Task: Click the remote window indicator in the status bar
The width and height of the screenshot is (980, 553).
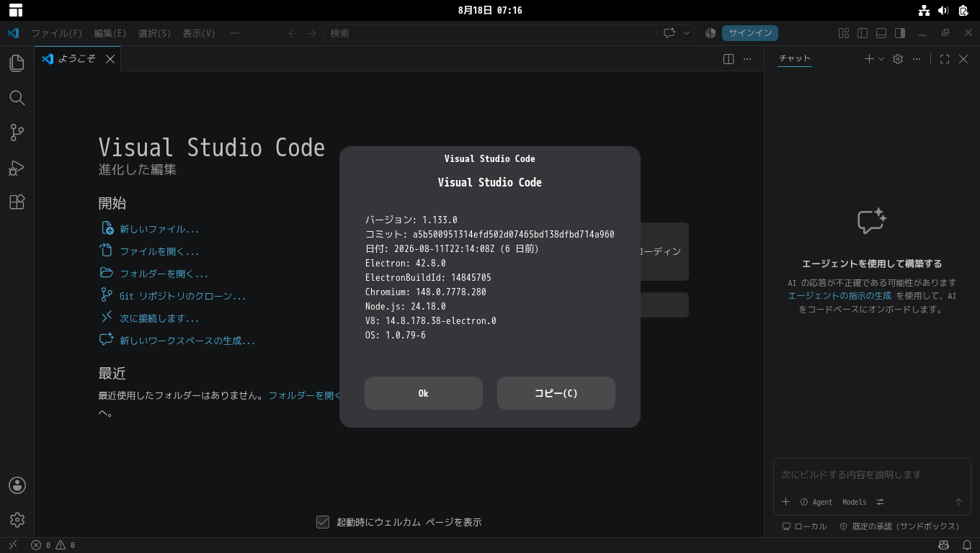Action: pyautogui.click(x=12, y=545)
